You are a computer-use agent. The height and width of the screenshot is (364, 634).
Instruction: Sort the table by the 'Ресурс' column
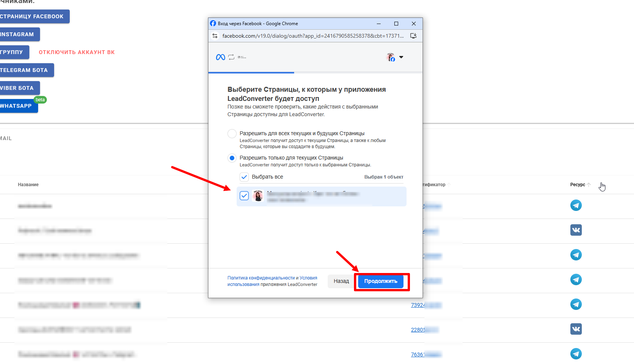[578, 185]
